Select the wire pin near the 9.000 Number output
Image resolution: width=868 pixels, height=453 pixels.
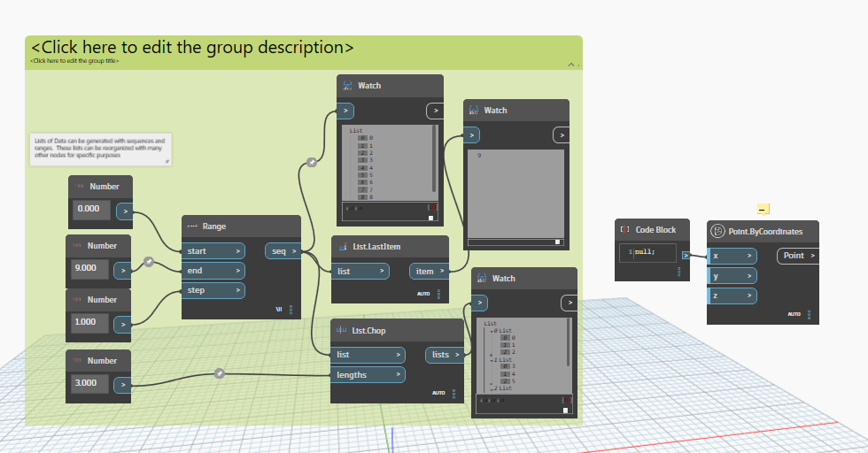tap(149, 262)
